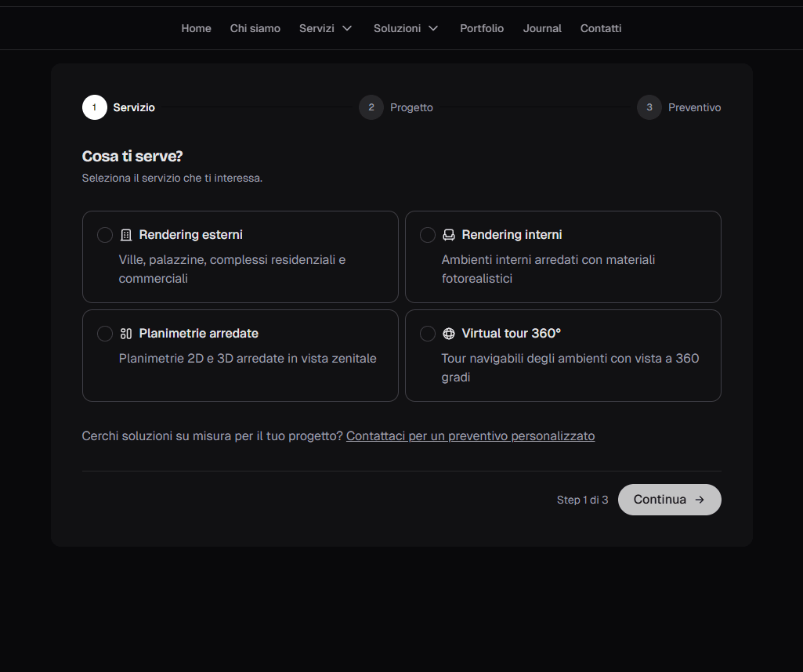Expand the Soluzioni dropdown chevron

point(433,29)
